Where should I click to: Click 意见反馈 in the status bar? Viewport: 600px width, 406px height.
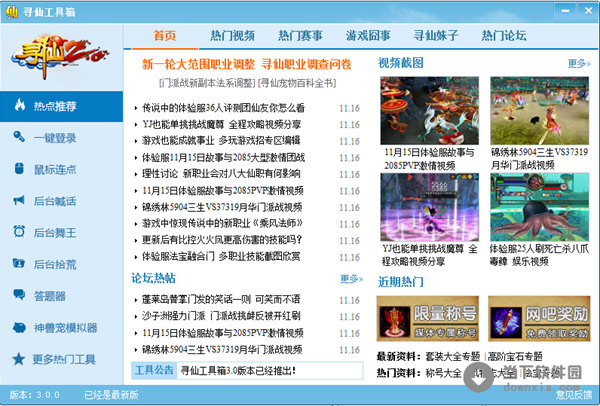point(574,395)
